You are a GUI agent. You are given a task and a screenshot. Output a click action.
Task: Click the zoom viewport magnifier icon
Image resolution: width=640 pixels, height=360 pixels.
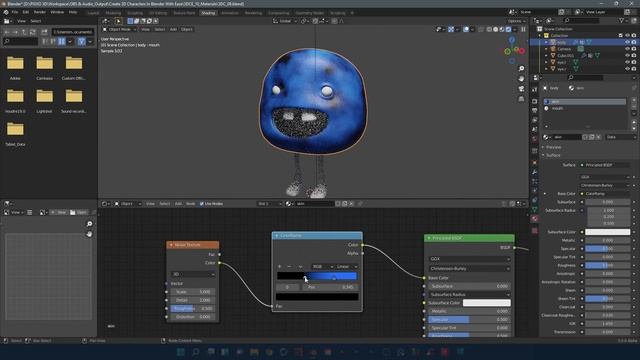click(x=521, y=68)
